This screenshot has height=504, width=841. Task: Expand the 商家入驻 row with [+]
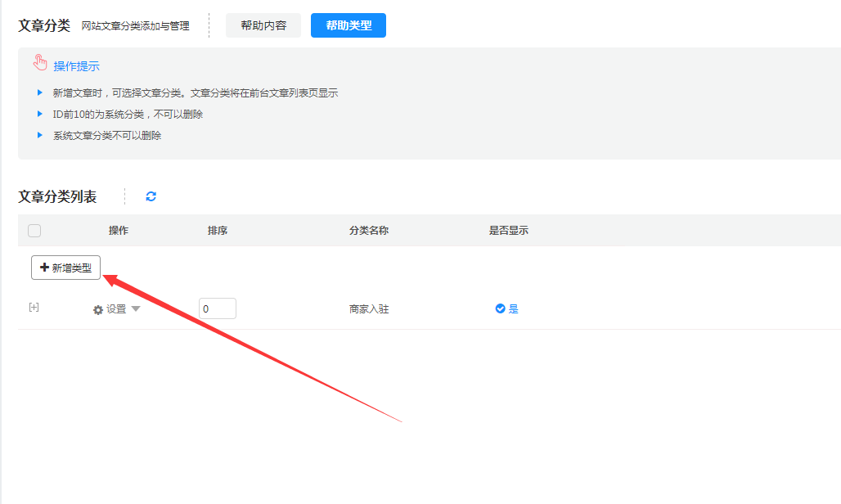tap(34, 308)
